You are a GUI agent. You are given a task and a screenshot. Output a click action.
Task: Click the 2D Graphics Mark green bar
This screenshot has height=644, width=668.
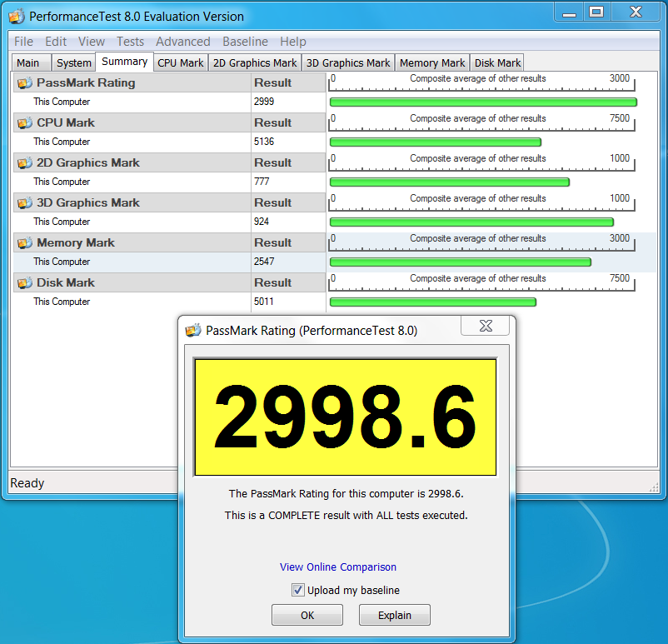[x=450, y=182]
